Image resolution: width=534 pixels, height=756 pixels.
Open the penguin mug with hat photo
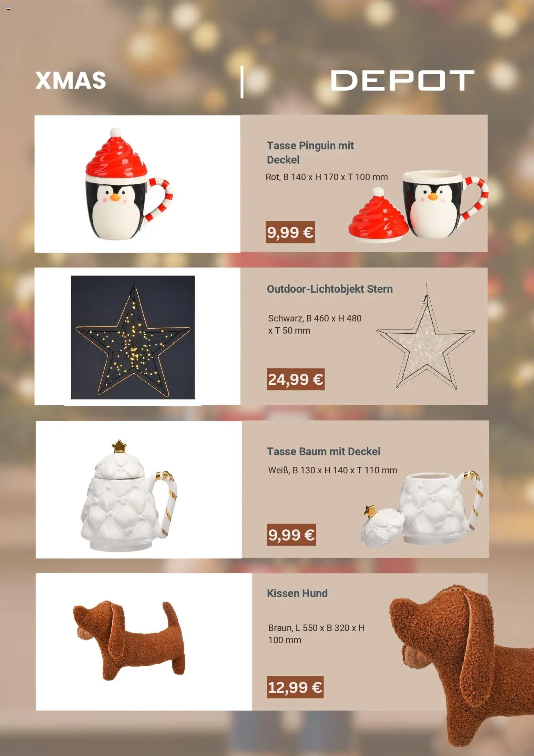click(x=137, y=184)
